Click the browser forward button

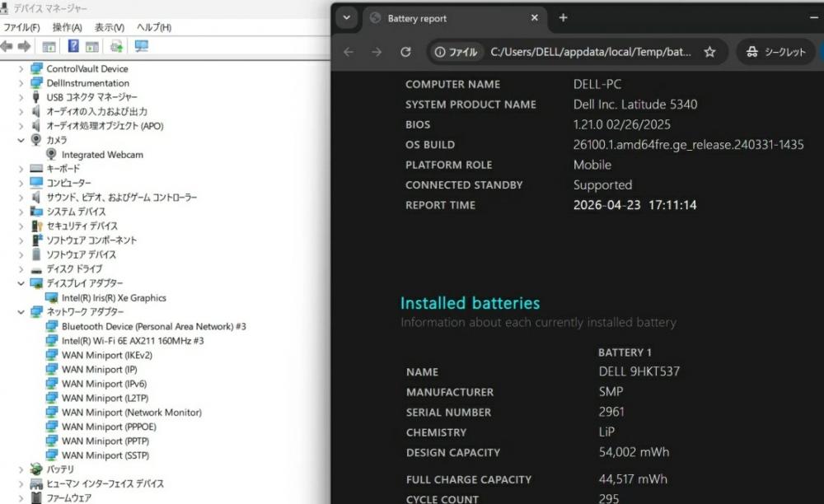click(x=377, y=52)
